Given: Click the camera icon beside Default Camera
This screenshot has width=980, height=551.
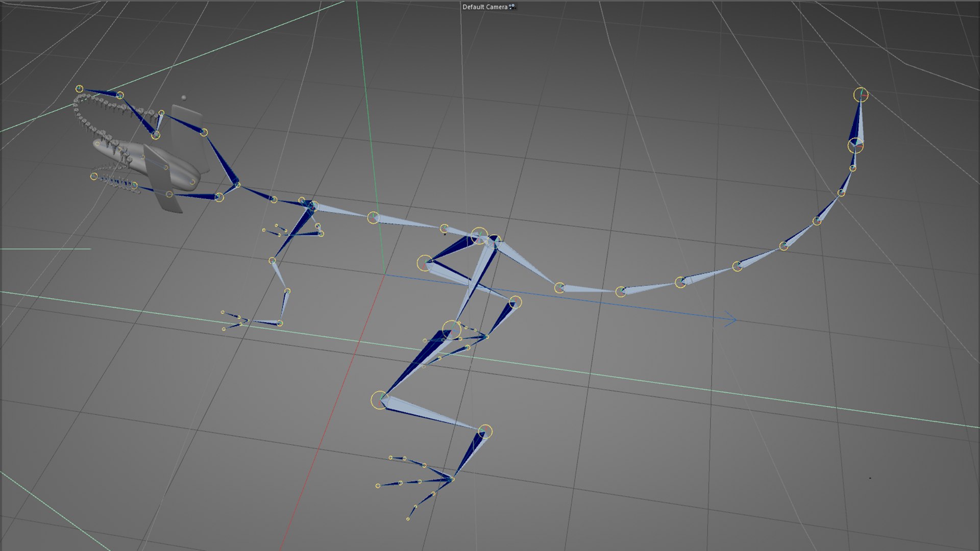Looking at the screenshot, I should 512,7.
